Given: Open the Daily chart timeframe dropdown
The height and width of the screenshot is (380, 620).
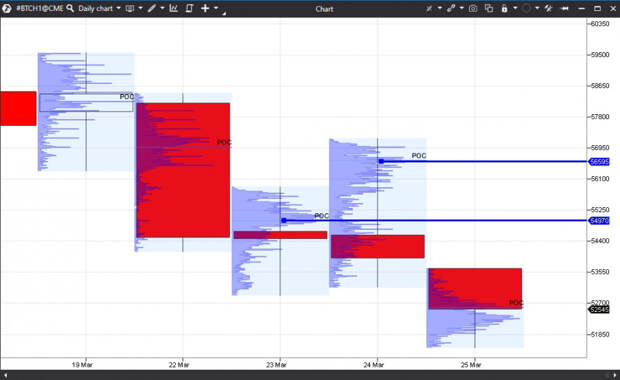Looking at the screenshot, I should (x=99, y=8).
